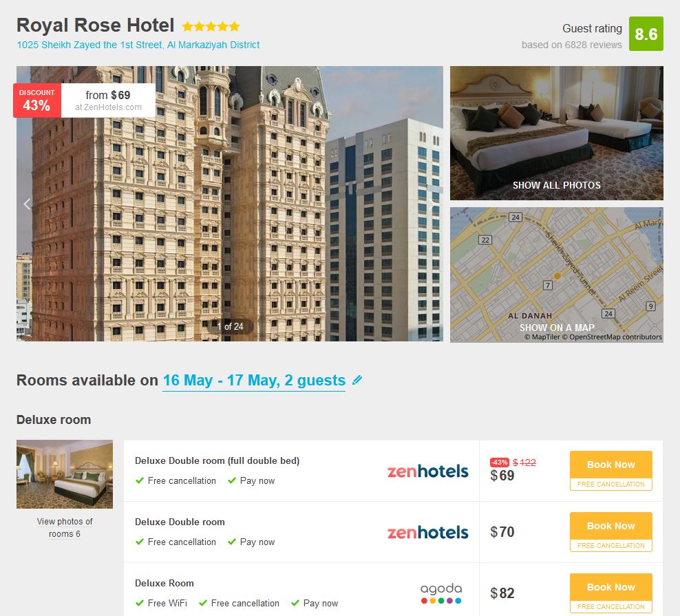The image size is (680, 616).
Task: Show all photos of the hotel
Action: click(556, 185)
